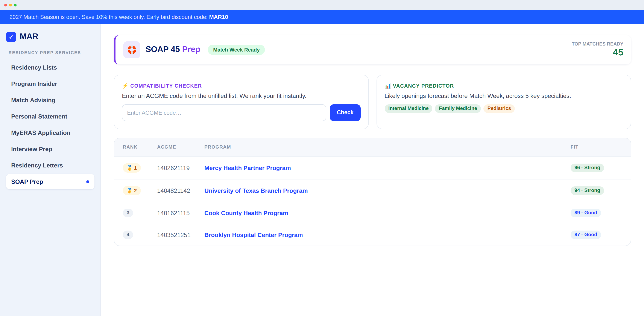This screenshot has height=316, width=644.
Task: Click the Top Matches Ready count 45
Action: (x=618, y=52)
